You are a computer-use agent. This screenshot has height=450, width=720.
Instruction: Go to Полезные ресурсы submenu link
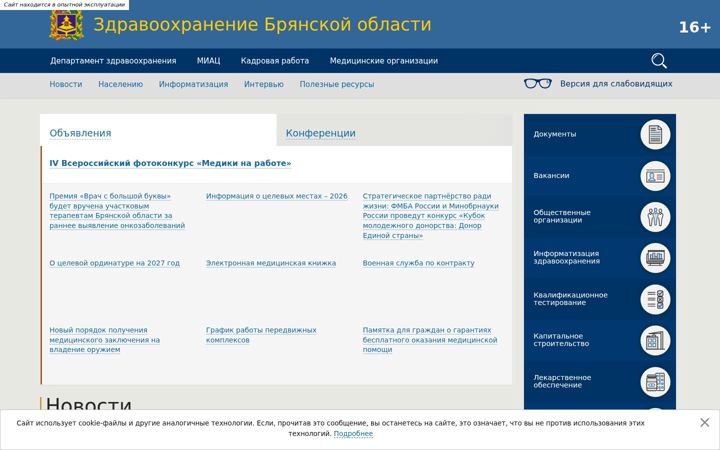337,84
